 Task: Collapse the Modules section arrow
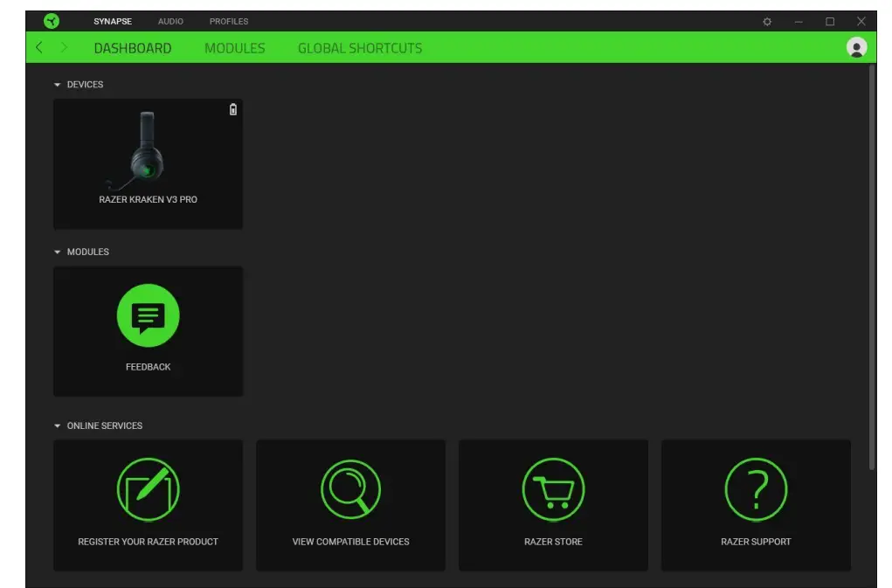pyautogui.click(x=57, y=252)
